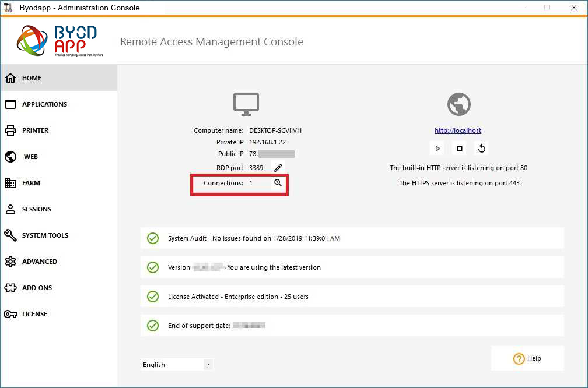588x388 pixels.
Task: Click the Remote Access Management Console heading
Action: 212,41
